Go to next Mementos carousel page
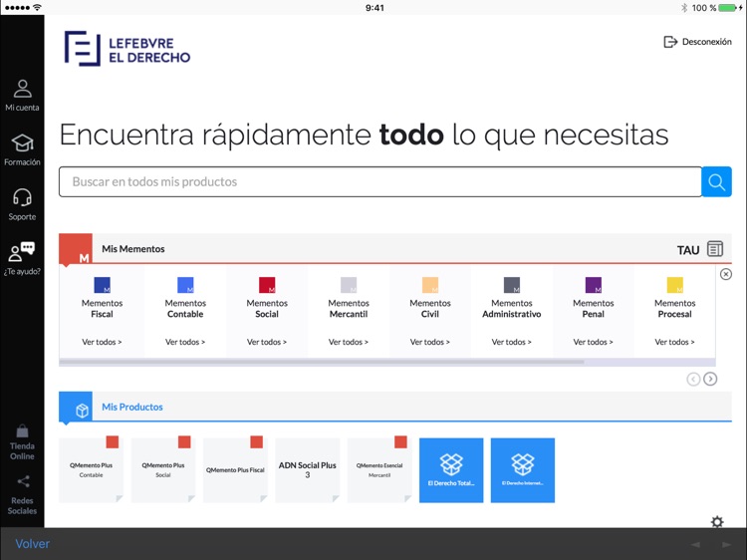Image resolution: width=747 pixels, height=560 pixels. (x=710, y=379)
